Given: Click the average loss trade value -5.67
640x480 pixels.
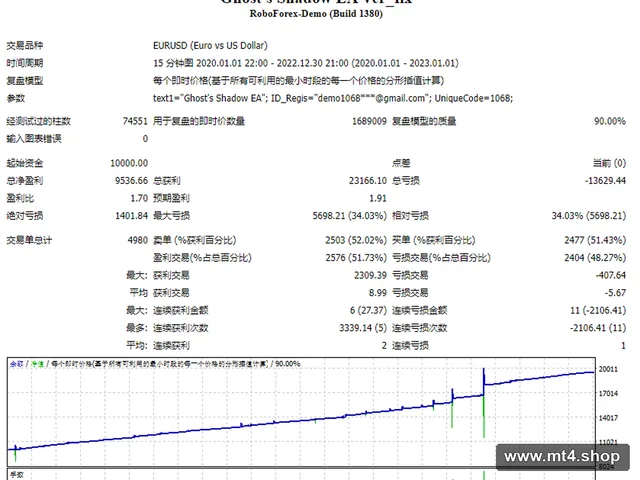Looking at the screenshot, I should (615, 293).
